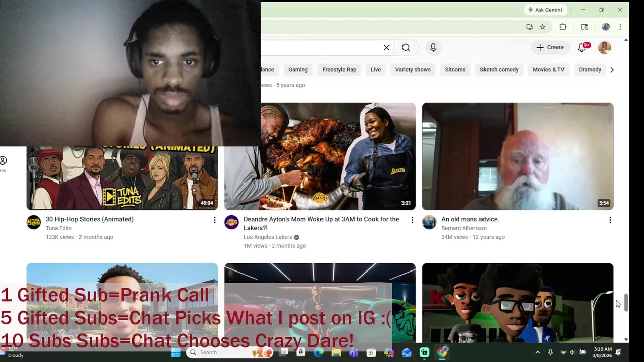The width and height of the screenshot is (644, 362).
Task: Clear the YouTube search box with X
Action: point(386,48)
